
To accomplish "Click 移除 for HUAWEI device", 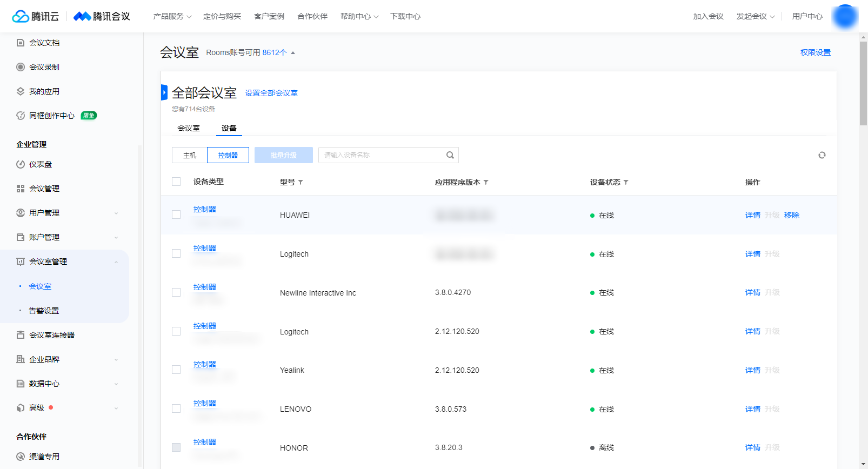I will click(792, 215).
